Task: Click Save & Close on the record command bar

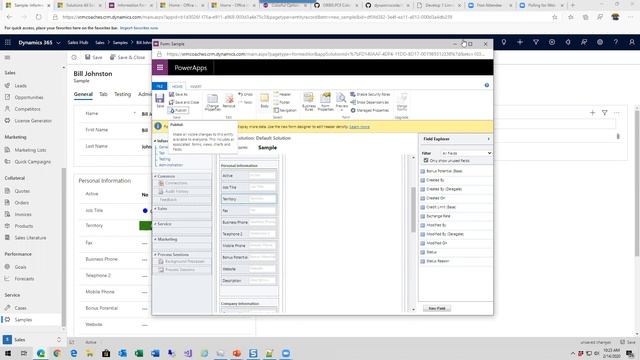Action: coord(127,58)
